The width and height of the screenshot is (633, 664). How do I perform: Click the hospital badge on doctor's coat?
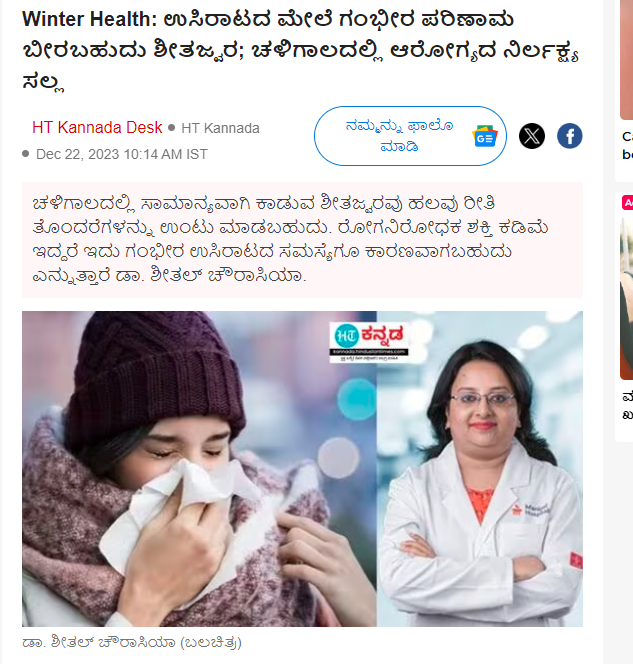(x=530, y=509)
